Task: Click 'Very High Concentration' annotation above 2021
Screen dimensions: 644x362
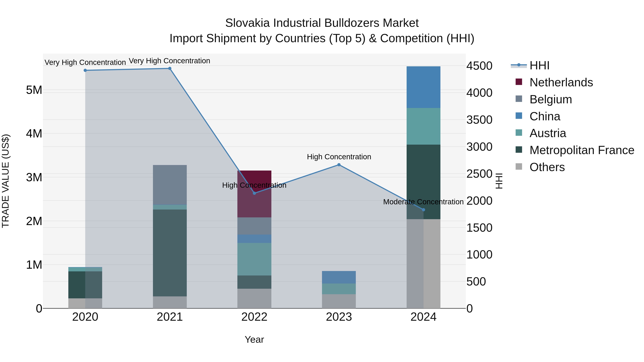Action: coord(170,61)
